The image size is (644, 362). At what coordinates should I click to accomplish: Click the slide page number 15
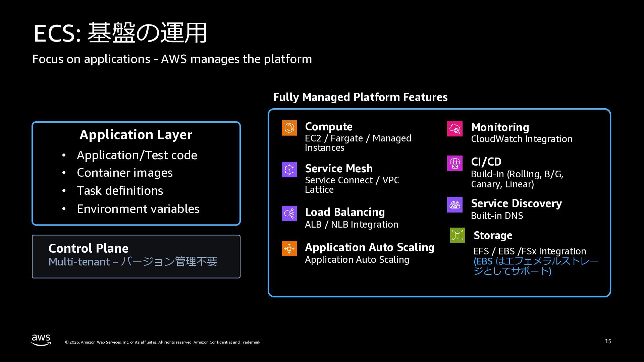(x=608, y=341)
